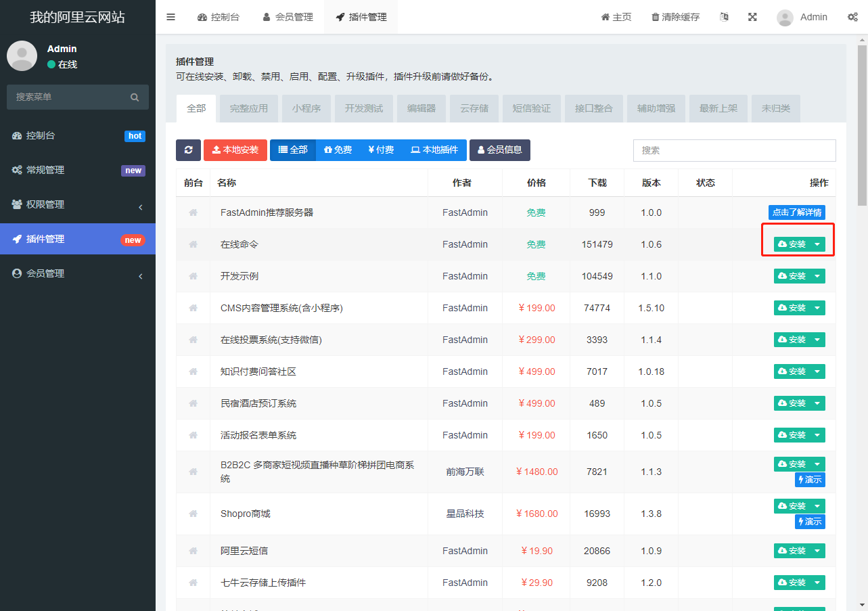Open the 控制台 top tab
This screenshot has height=611, width=868.
point(218,17)
